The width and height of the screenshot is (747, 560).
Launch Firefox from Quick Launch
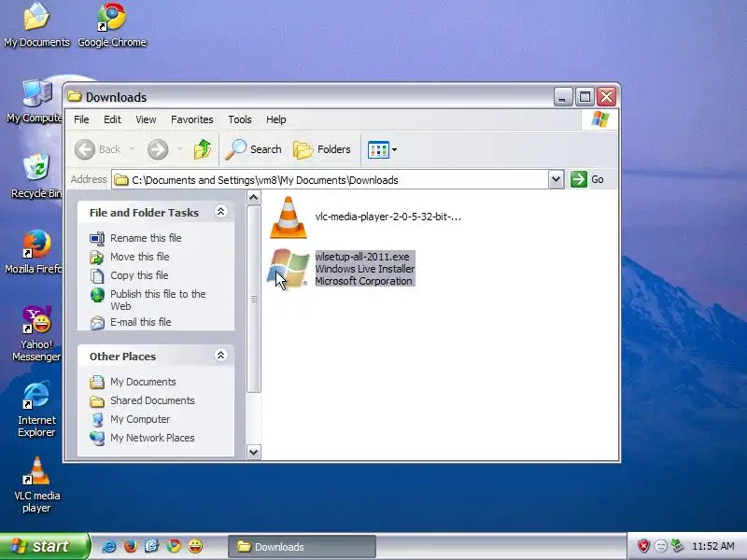(x=131, y=546)
